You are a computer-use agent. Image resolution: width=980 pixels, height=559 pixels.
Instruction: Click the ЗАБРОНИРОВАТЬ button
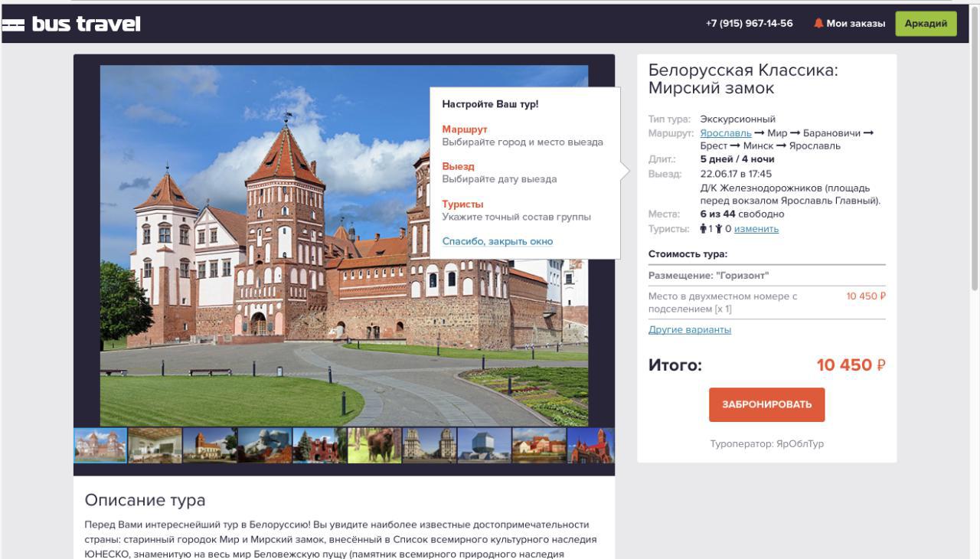pos(766,404)
